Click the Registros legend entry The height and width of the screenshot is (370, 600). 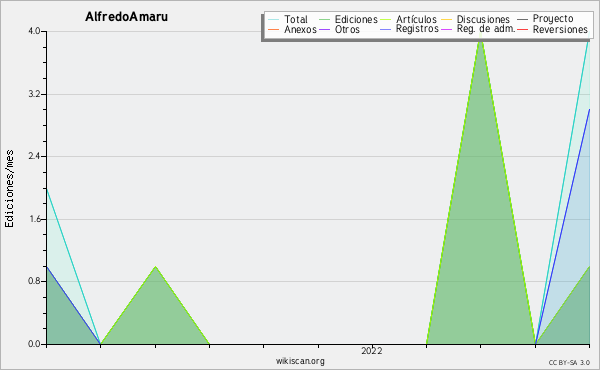(x=409, y=29)
